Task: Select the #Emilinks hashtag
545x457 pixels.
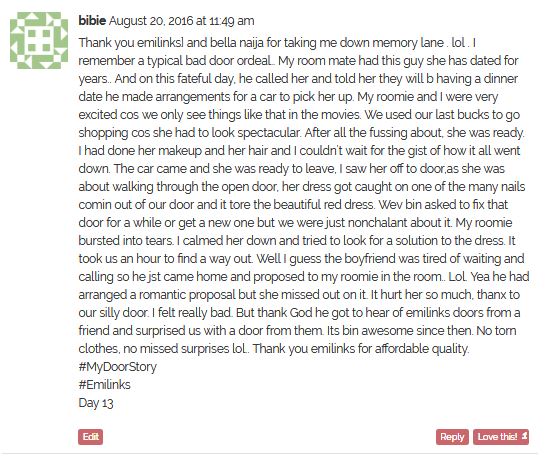Action: (x=105, y=385)
